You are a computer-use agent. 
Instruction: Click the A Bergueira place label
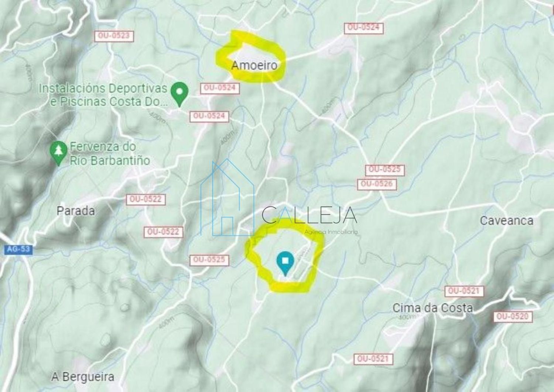click(x=83, y=377)
